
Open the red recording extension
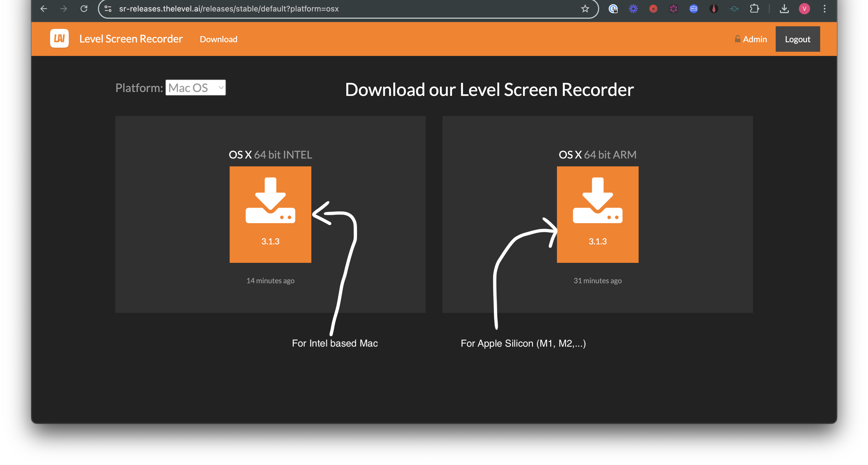pyautogui.click(x=653, y=9)
